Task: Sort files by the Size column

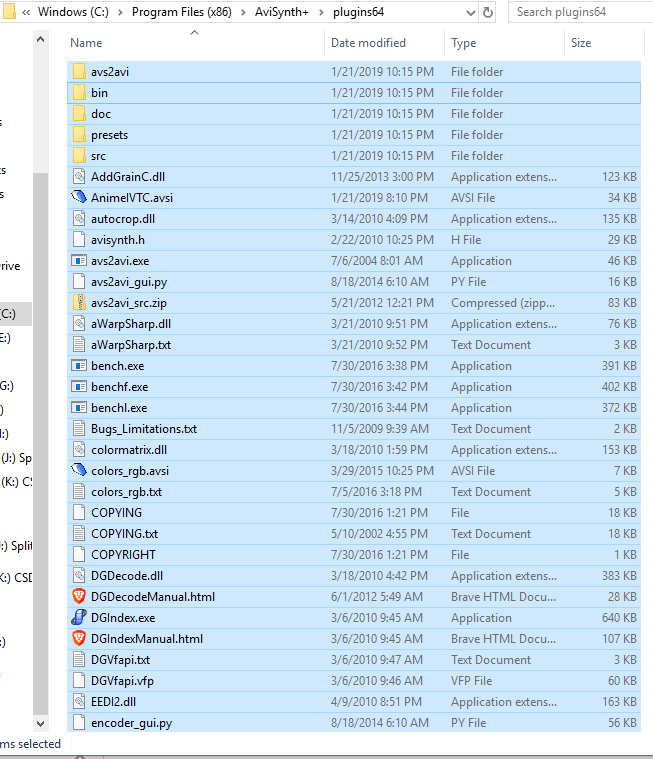Action: tap(604, 43)
